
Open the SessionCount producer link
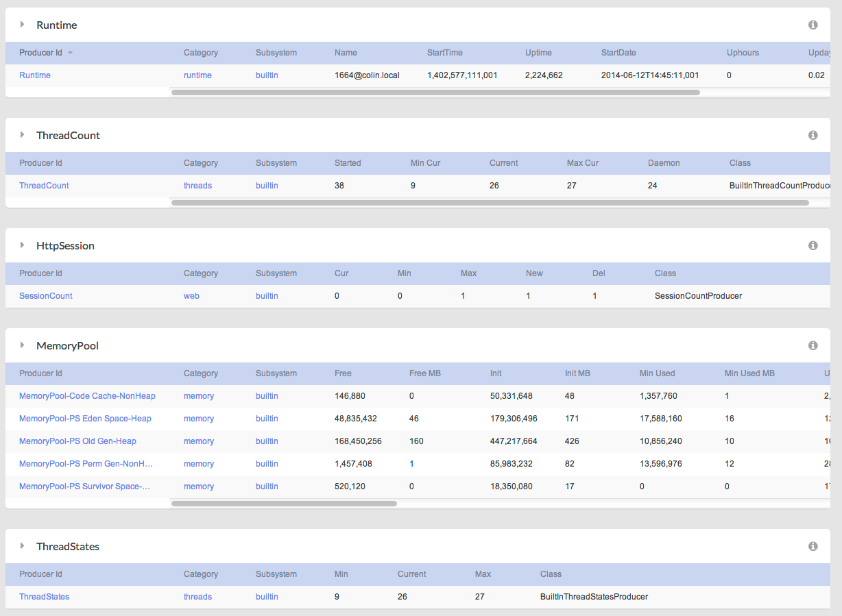pyautogui.click(x=46, y=296)
